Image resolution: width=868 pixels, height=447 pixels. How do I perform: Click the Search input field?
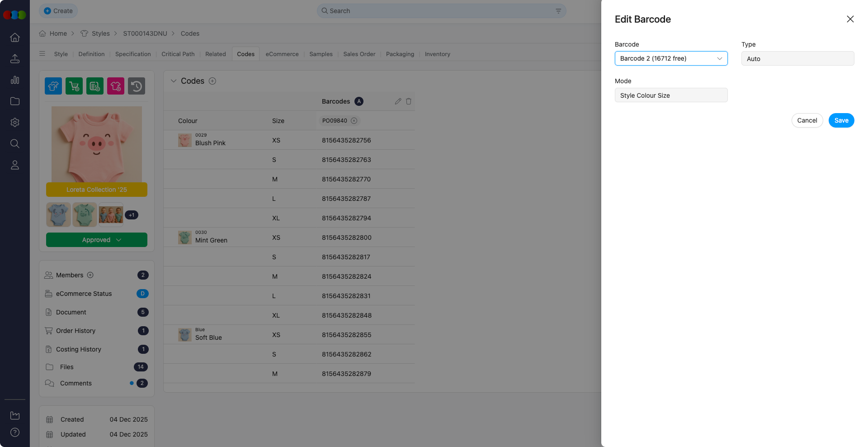coord(441,11)
